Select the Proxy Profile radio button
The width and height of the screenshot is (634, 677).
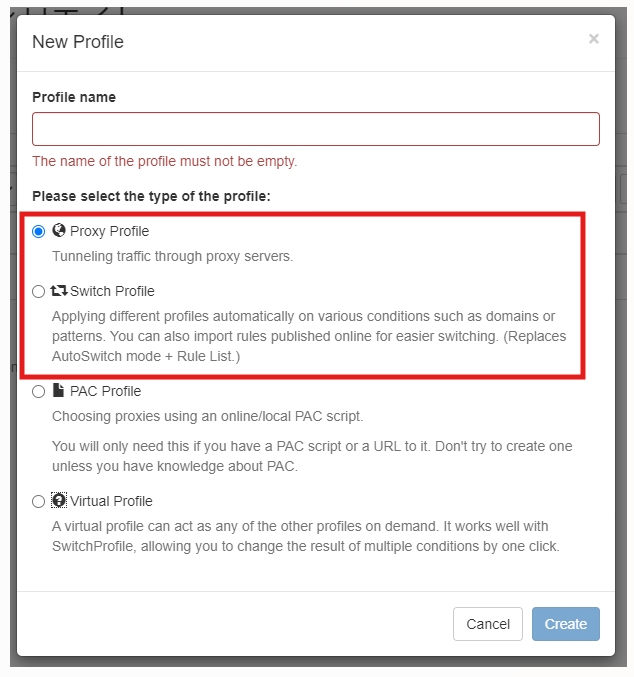point(38,231)
